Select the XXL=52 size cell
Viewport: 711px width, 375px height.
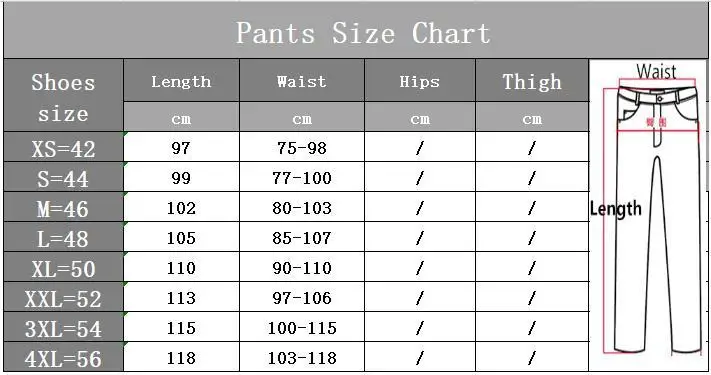click(x=63, y=297)
